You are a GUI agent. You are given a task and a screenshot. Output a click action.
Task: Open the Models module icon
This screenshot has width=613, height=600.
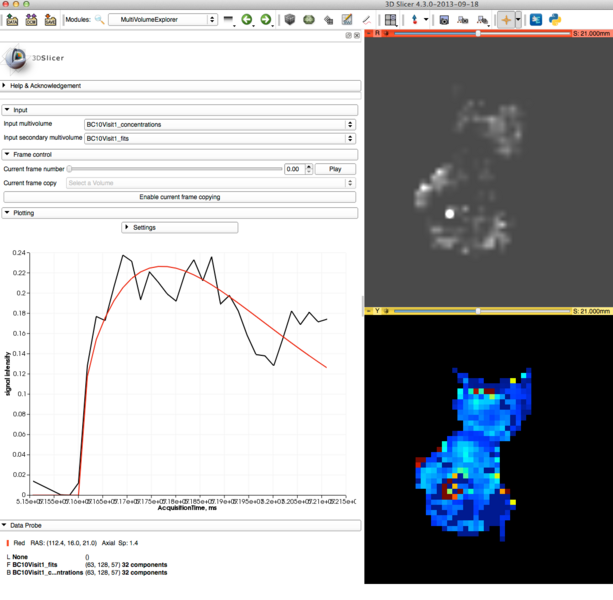pyautogui.click(x=309, y=19)
